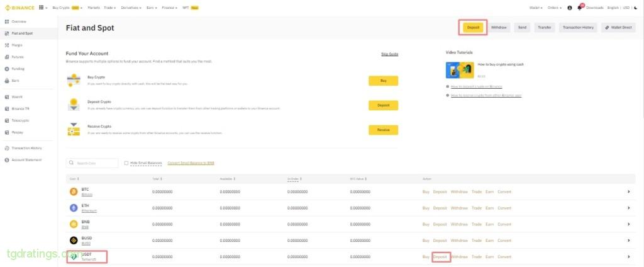Viewport: 644px width, 267px height.
Task: Click the ETH coin icon
Action: [74, 208]
